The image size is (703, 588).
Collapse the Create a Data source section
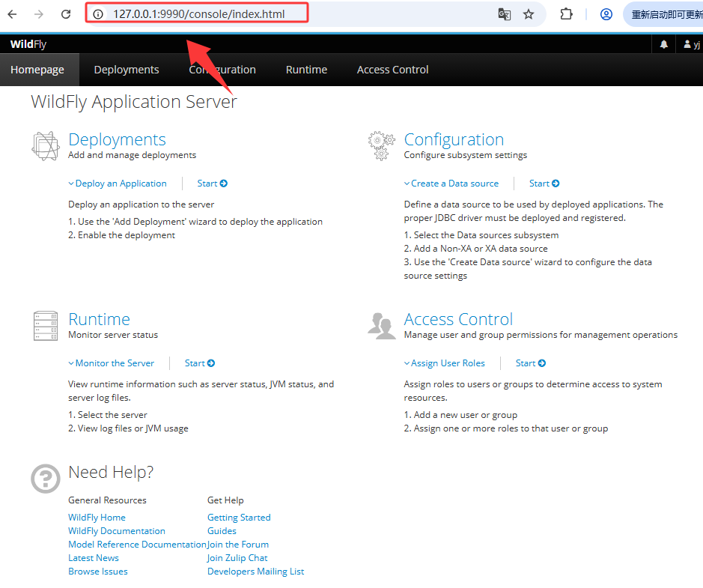(x=451, y=184)
